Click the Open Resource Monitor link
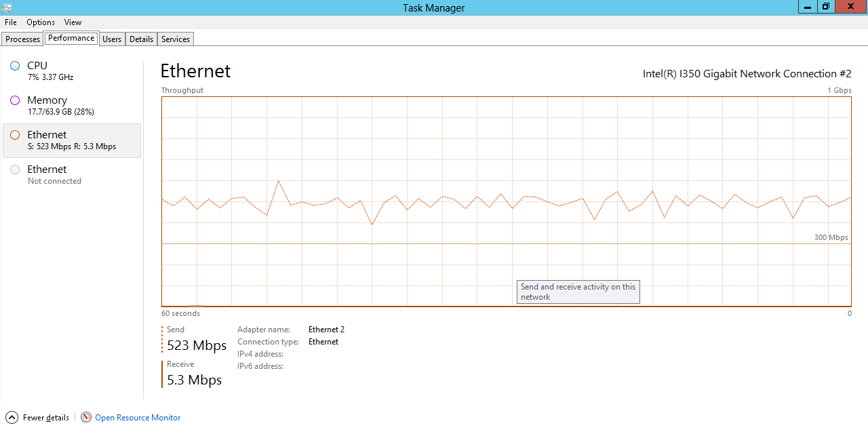This screenshot has width=868, height=434. [138, 418]
